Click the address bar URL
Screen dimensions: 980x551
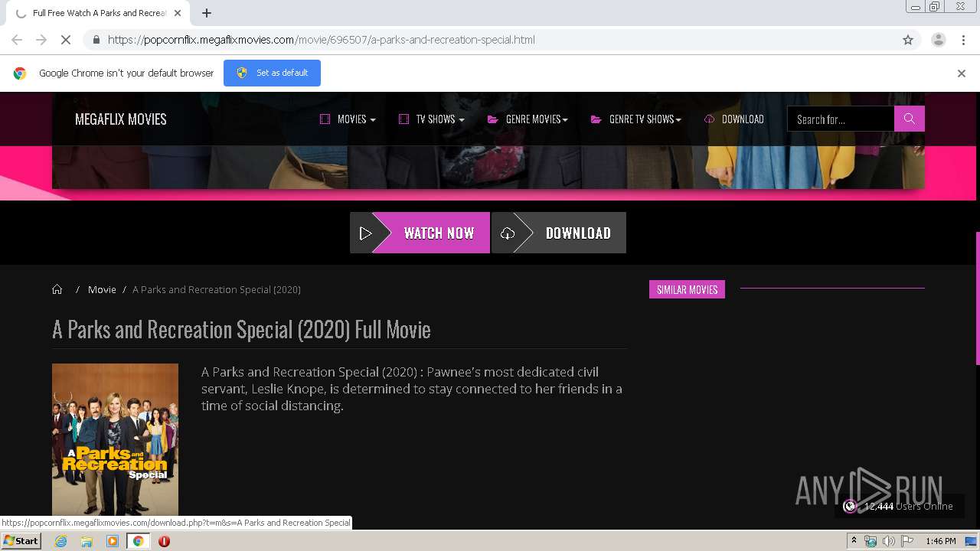click(322, 40)
